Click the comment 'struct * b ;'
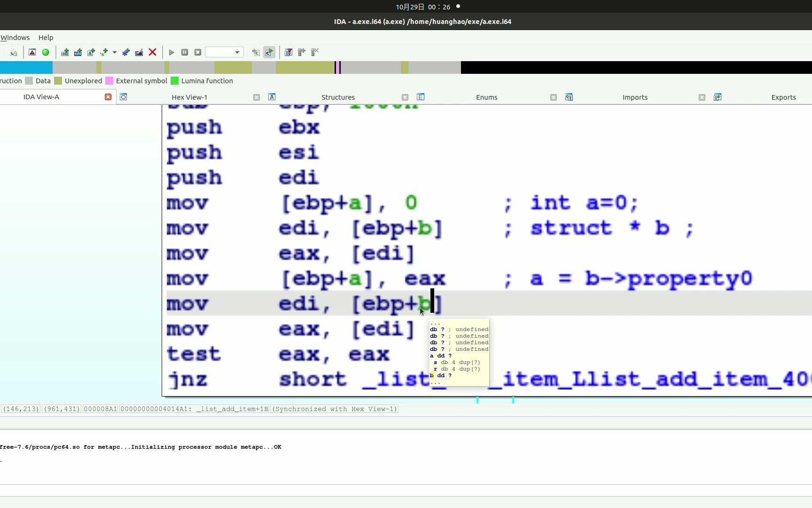The image size is (812, 508). (x=612, y=228)
